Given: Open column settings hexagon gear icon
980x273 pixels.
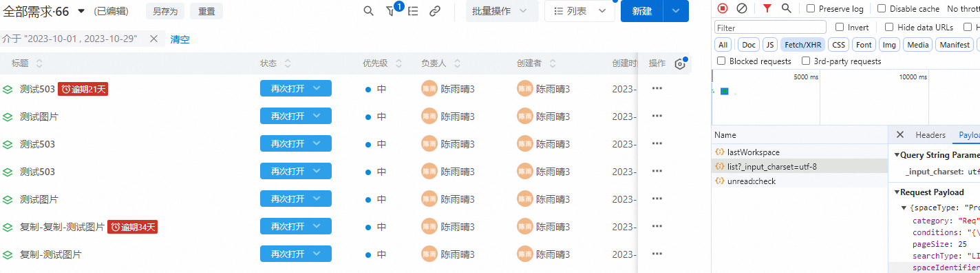Looking at the screenshot, I should [x=680, y=63].
